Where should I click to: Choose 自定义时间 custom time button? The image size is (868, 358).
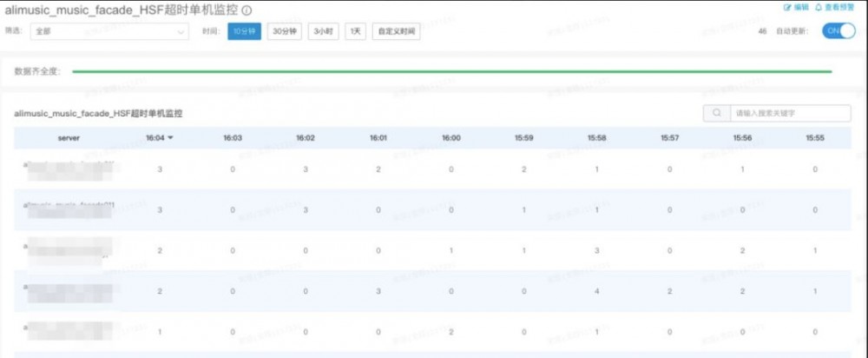pyautogui.click(x=396, y=31)
